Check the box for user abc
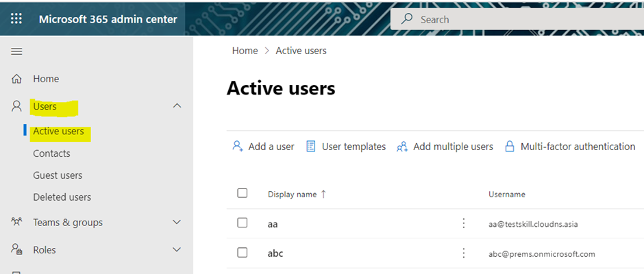This screenshot has width=644, height=274. coord(243,252)
